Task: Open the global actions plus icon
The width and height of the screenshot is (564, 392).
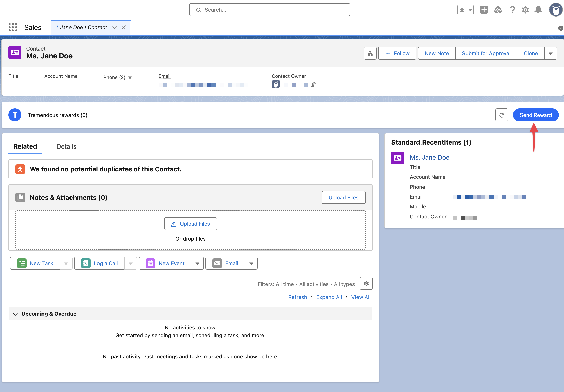Action: [x=484, y=10]
